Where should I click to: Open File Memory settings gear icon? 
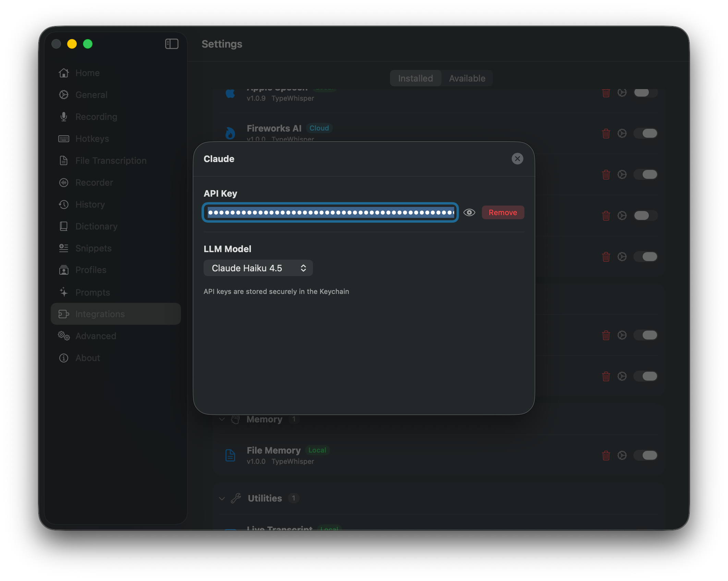[622, 455]
